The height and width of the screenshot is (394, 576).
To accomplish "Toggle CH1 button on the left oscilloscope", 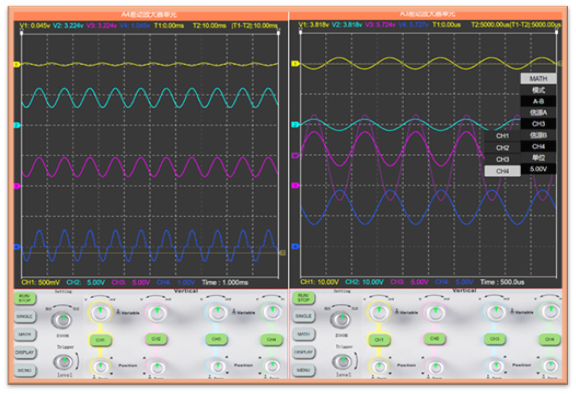I will point(100,340).
